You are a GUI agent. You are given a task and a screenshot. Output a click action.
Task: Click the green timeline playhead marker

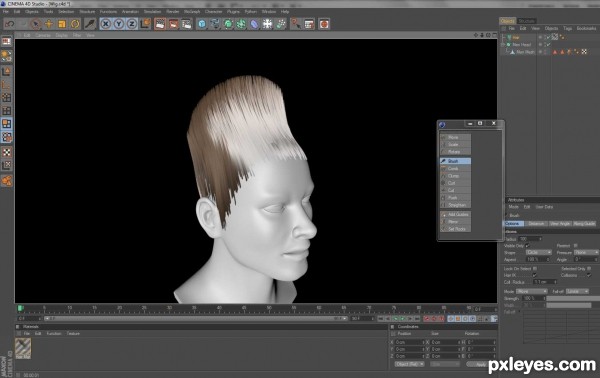[x=20, y=308]
